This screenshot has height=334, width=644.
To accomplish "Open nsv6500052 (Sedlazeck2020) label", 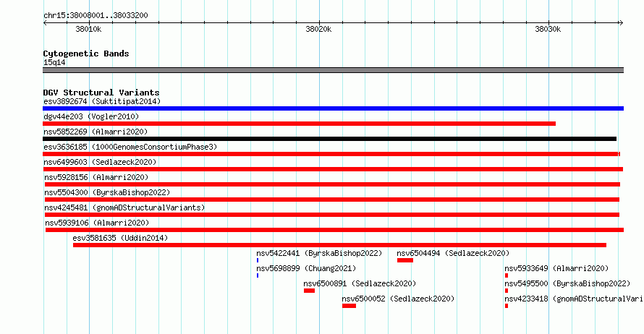I will coord(399,299).
